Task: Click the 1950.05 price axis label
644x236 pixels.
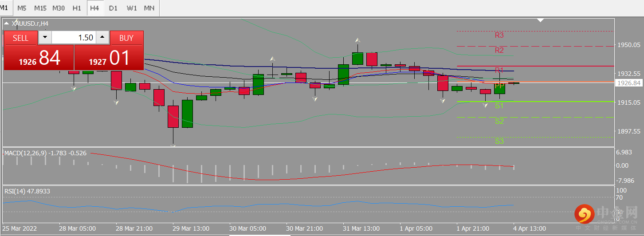Action: 629,45
